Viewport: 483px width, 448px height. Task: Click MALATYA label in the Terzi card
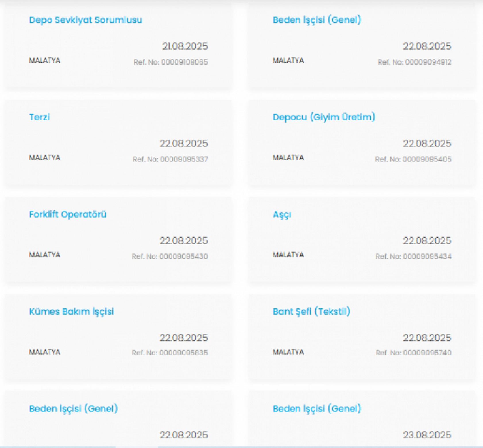(x=45, y=157)
